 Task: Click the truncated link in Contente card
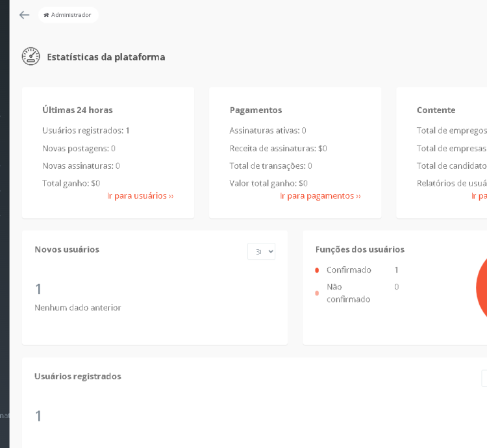click(479, 195)
